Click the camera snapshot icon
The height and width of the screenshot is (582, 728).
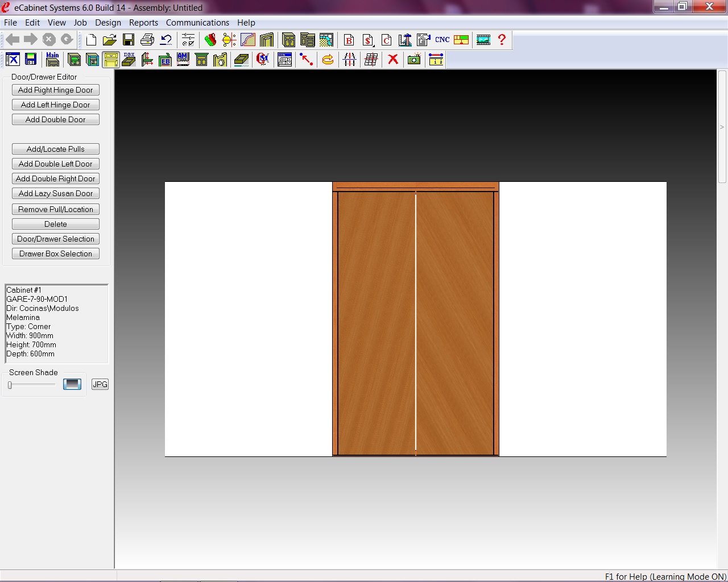coord(414,59)
